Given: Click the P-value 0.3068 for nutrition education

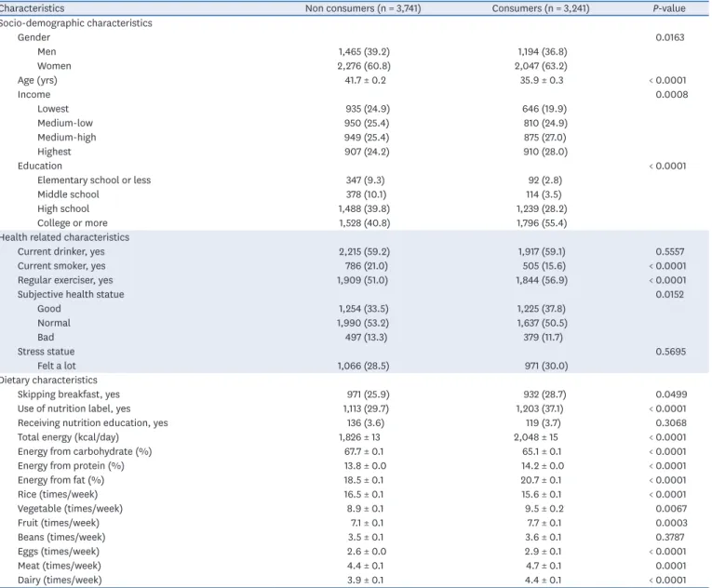Looking at the screenshot, I should click(x=671, y=423).
